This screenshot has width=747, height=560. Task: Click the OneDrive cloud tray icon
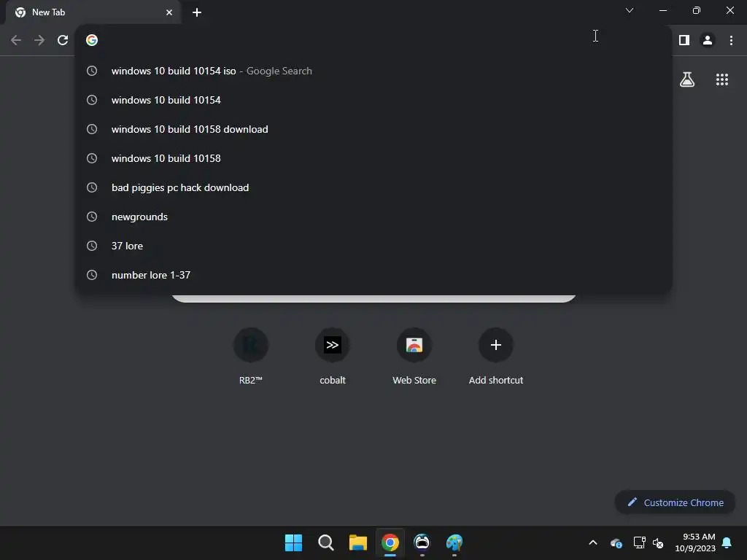[616, 542]
